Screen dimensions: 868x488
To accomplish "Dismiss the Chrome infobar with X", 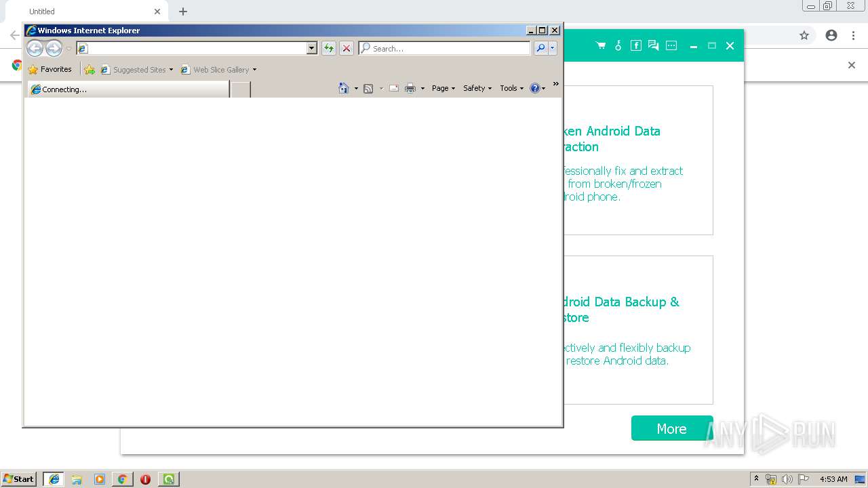I will [x=852, y=65].
